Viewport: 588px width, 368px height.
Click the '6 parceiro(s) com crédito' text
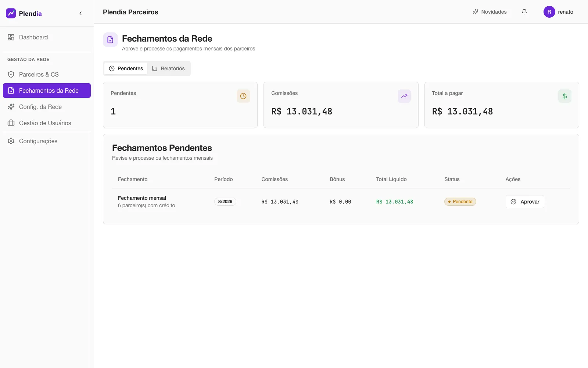pos(147,205)
